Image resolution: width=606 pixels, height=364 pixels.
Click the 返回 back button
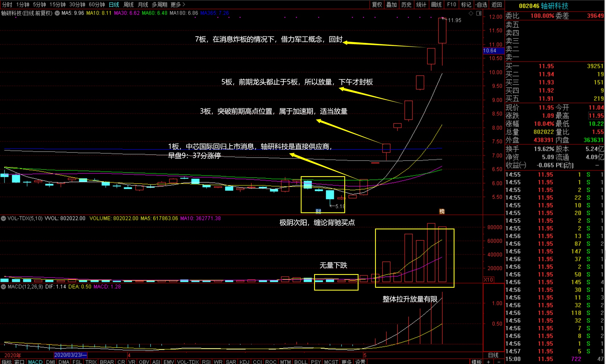pos(497,5)
